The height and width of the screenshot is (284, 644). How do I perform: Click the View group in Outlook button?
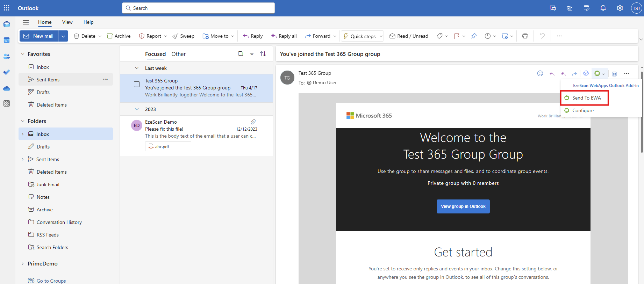(463, 206)
